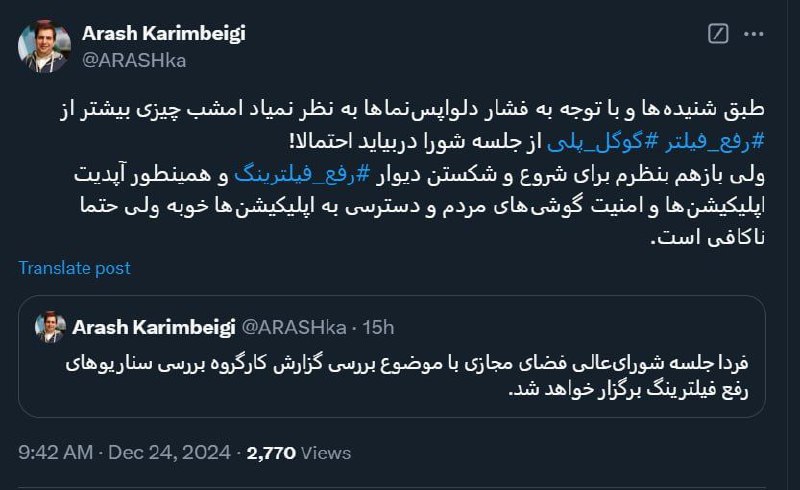Screen dimensions: 800x490
Task: Click the @ARASHka handle under the main name
Action: [134, 61]
